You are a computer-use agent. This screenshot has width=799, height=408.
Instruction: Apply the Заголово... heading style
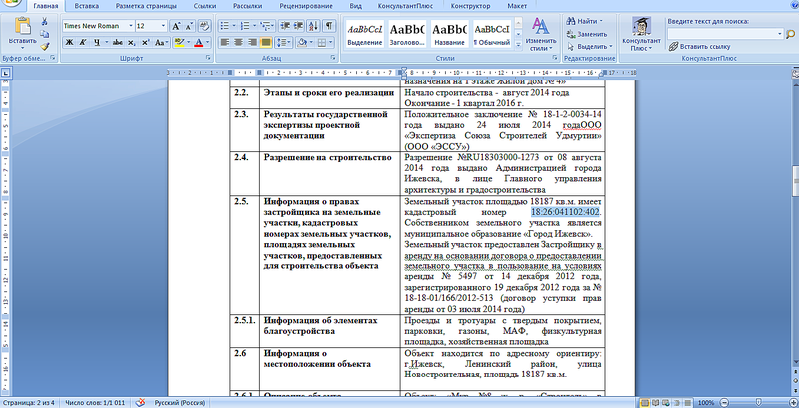point(407,34)
